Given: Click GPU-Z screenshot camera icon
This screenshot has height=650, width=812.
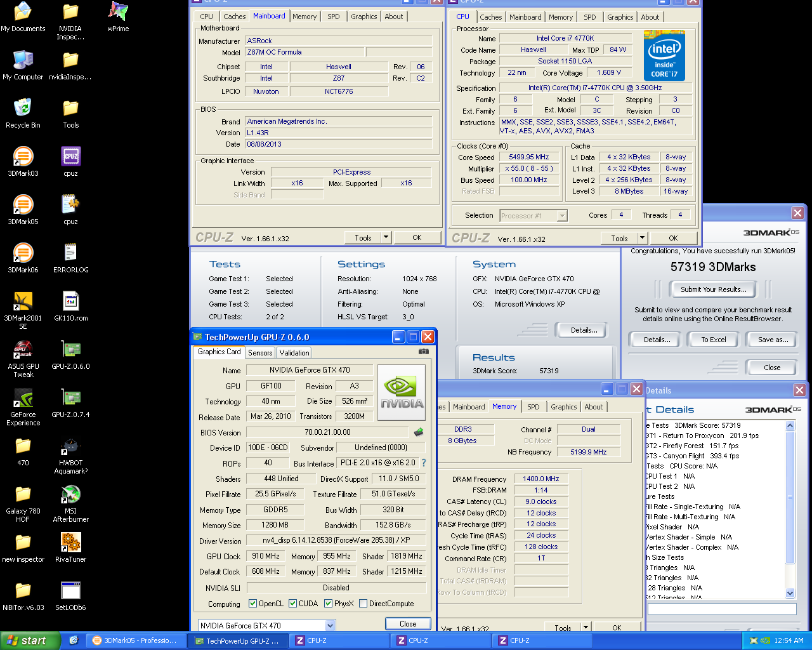Looking at the screenshot, I should coord(423,351).
